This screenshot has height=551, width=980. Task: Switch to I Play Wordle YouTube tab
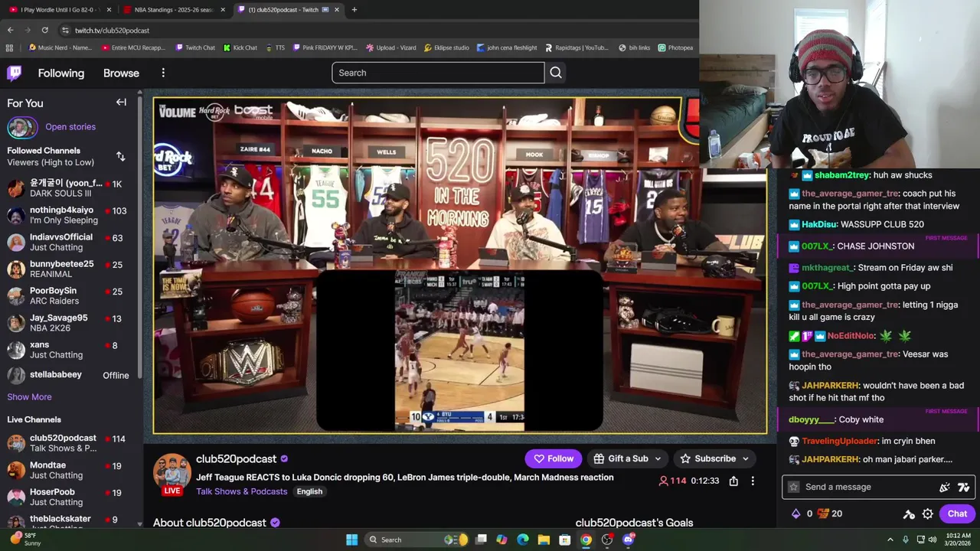click(x=61, y=10)
